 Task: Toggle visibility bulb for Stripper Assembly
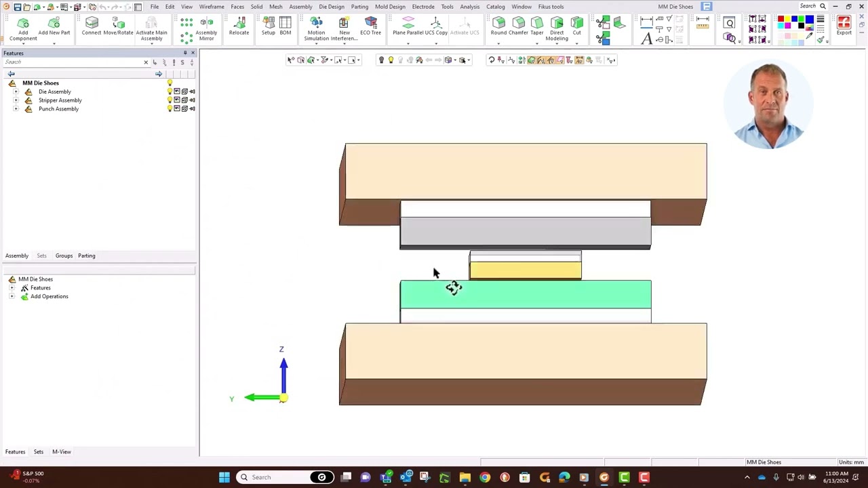pos(170,100)
